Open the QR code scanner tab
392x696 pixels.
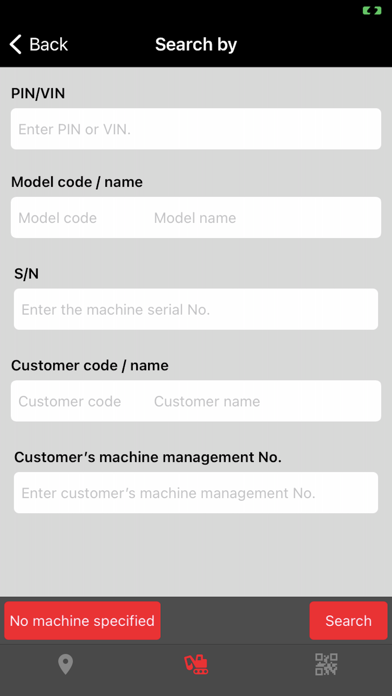[x=326, y=664]
